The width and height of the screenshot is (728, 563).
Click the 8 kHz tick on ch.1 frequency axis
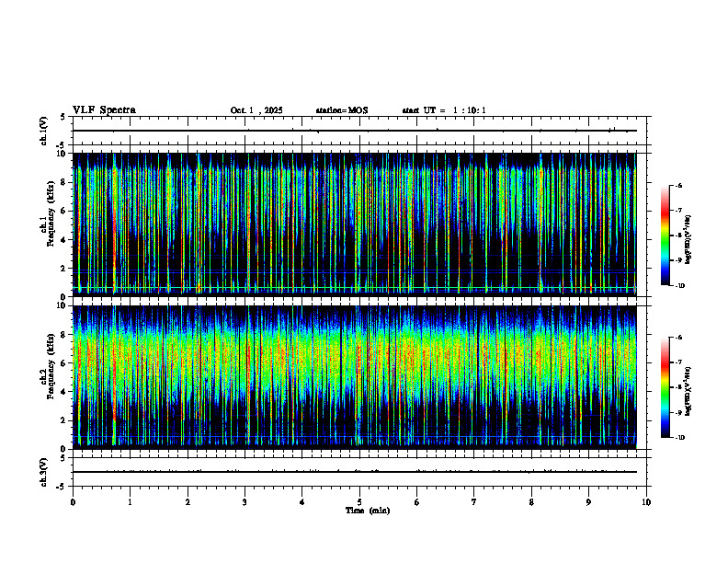point(64,182)
